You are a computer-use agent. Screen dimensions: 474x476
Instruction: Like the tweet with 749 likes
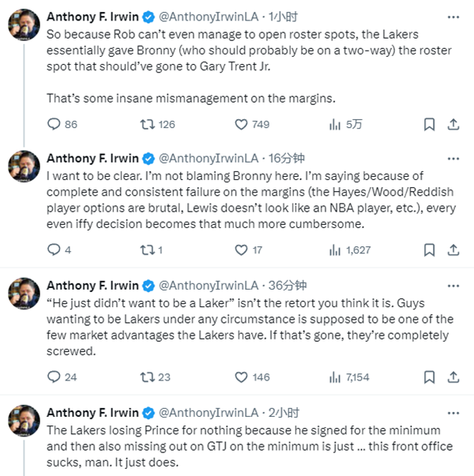pyautogui.click(x=243, y=124)
